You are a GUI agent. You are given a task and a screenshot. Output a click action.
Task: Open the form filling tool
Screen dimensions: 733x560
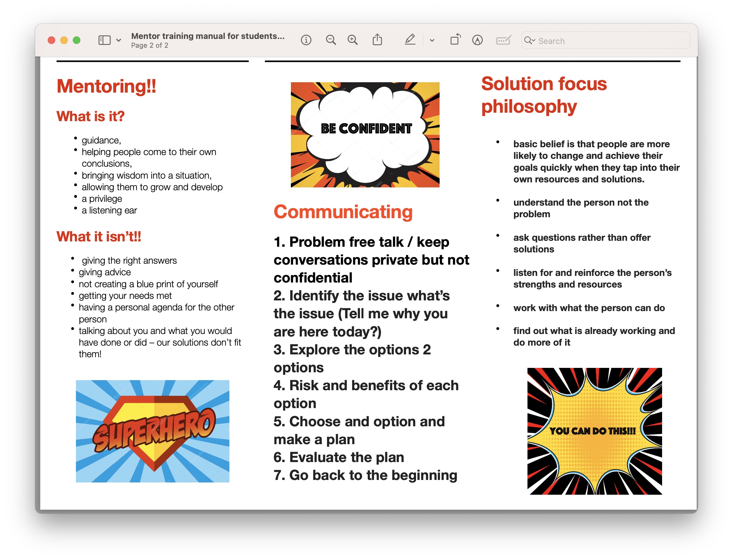(503, 40)
